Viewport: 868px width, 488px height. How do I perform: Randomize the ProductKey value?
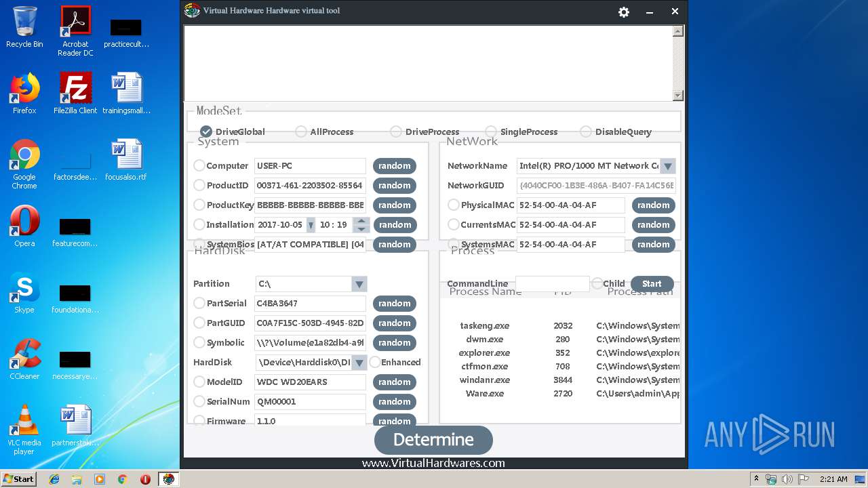click(x=395, y=205)
